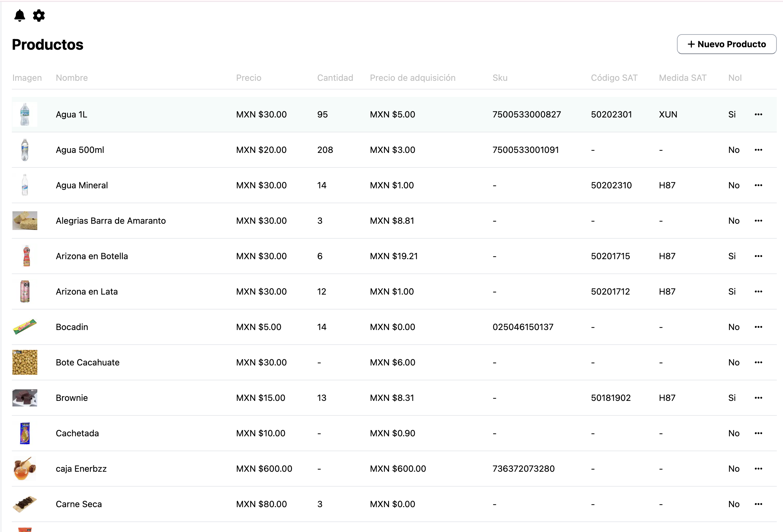This screenshot has width=783, height=532.
Task: Open three-dot menu for caja Enerbzz
Action: coord(758,469)
